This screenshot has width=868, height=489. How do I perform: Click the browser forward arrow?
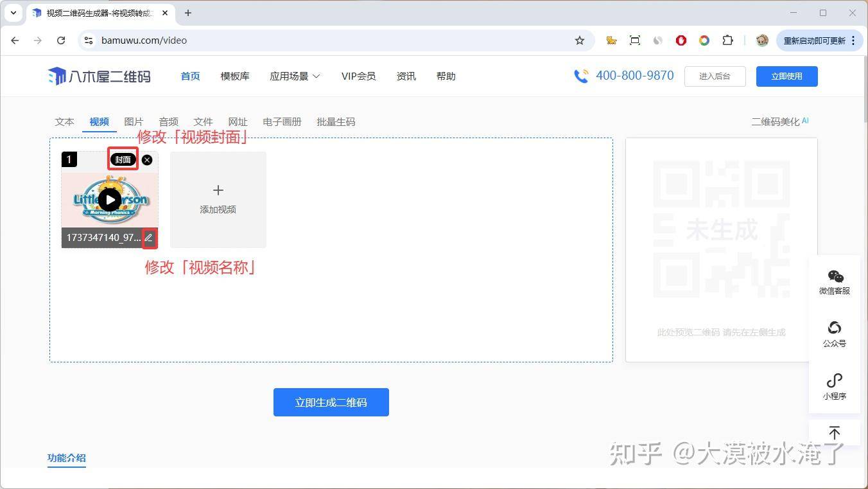coord(38,40)
